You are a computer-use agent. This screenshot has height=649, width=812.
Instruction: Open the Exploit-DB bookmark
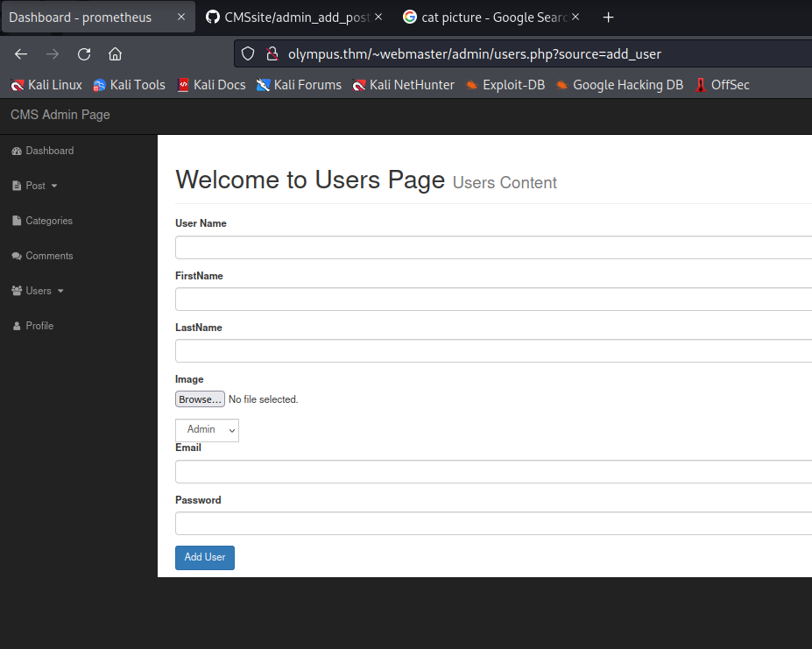505,85
